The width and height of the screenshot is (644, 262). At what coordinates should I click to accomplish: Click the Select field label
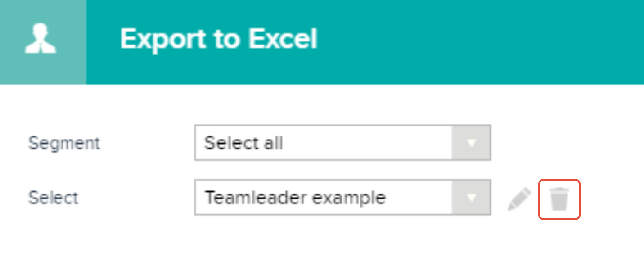click(54, 198)
